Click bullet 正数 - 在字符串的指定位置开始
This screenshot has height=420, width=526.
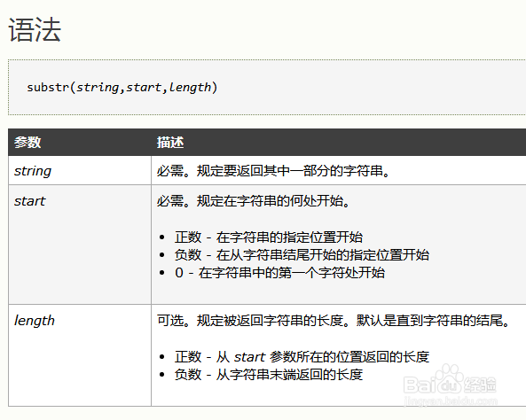point(269,237)
